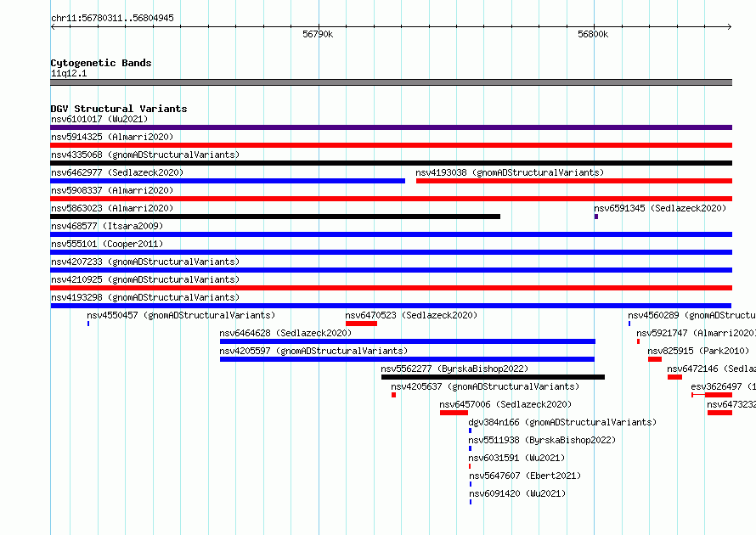756x535 pixels.
Task: Click the red nsv5908337 variant bar
Action: tap(391, 199)
